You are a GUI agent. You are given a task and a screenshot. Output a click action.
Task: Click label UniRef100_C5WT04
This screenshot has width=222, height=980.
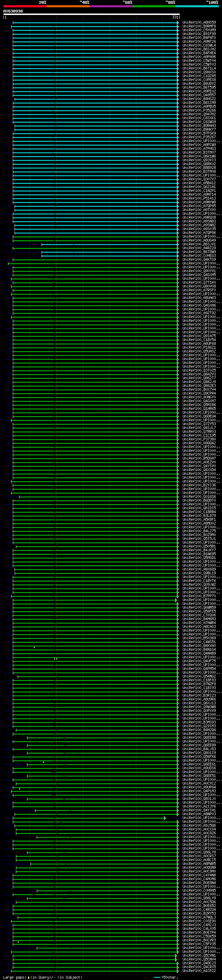tap(199, 60)
